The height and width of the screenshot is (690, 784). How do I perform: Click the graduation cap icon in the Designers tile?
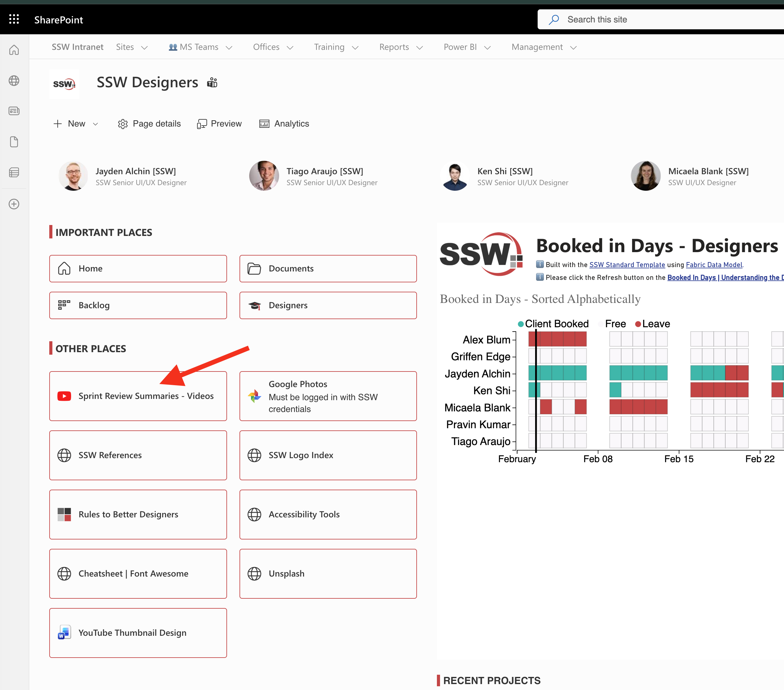point(255,305)
